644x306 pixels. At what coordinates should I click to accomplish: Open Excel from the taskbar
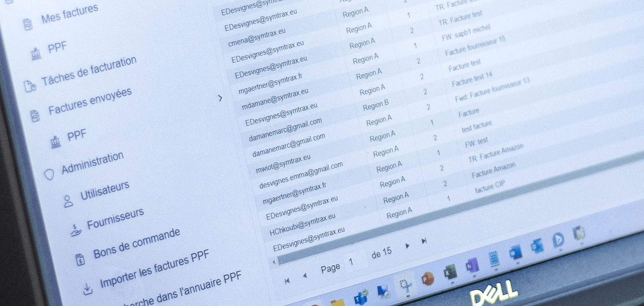click(449, 273)
